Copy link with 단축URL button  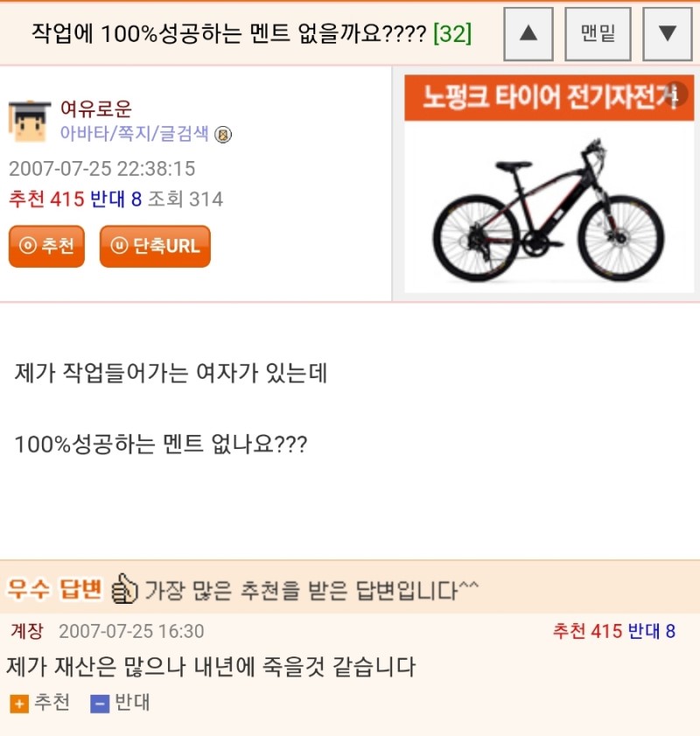(155, 246)
